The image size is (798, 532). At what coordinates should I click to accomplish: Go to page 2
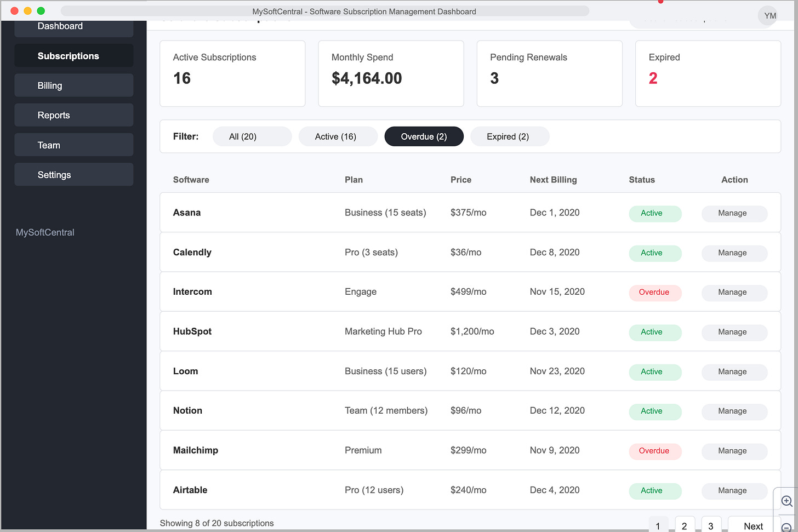[x=685, y=525]
